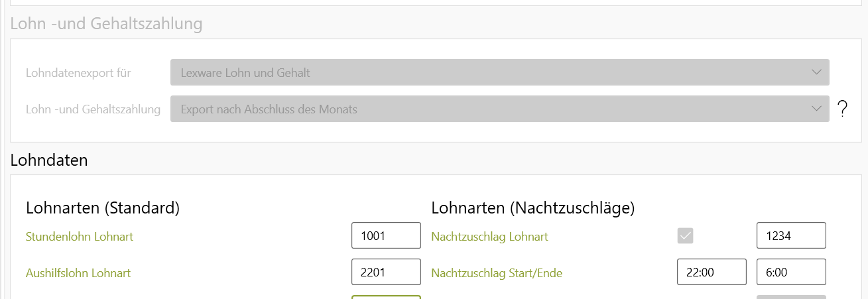This screenshot has width=868, height=299.
Task: Focus the Nachtzuschlag Lohnart field showing 1234
Action: pos(791,235)
